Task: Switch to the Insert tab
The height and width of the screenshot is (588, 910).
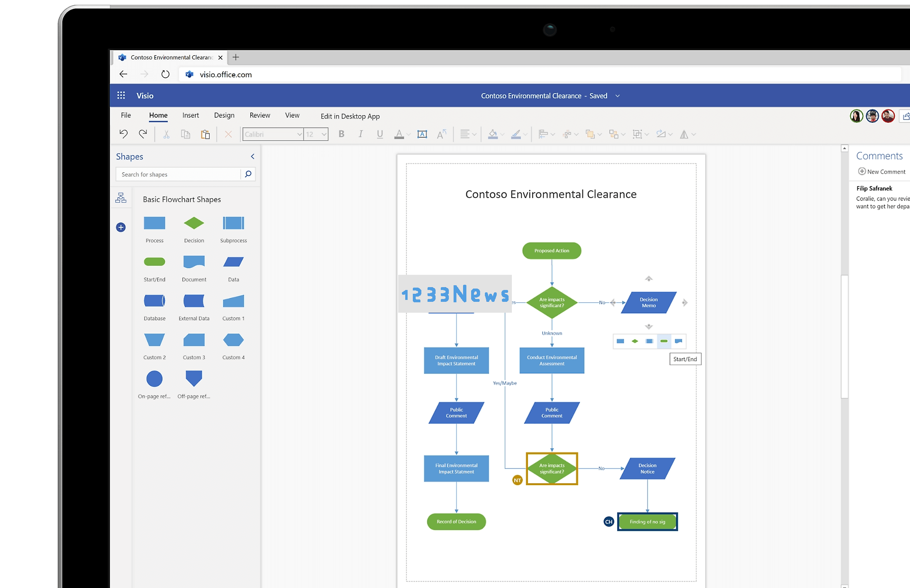Action: pyautogui.click(x=191, y=115)
